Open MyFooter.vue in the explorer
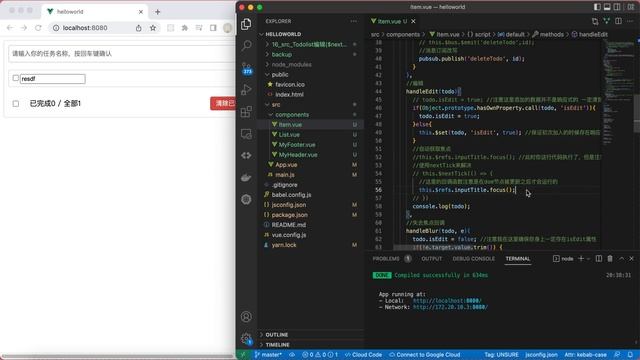 [297, 145]
